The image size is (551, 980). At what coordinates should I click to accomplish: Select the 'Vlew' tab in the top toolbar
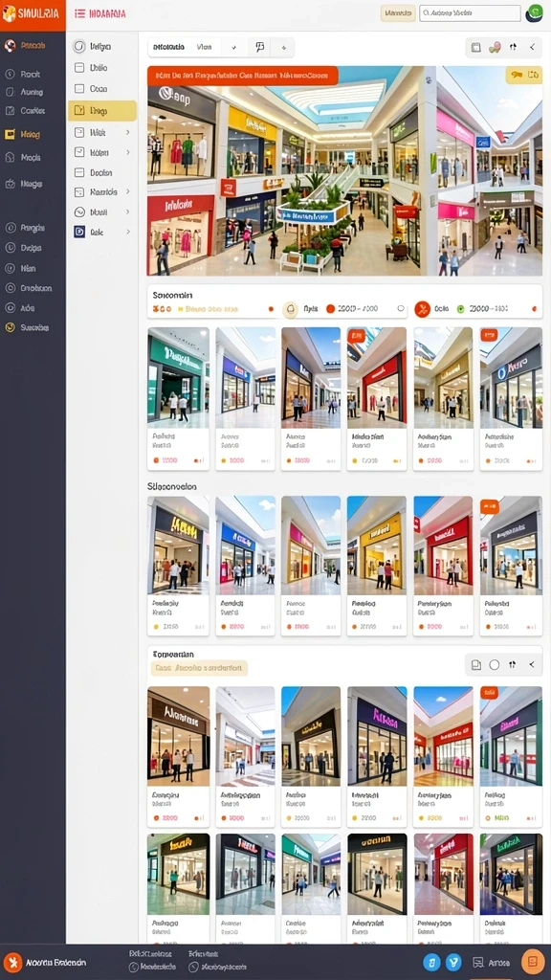tap(205, 47)
